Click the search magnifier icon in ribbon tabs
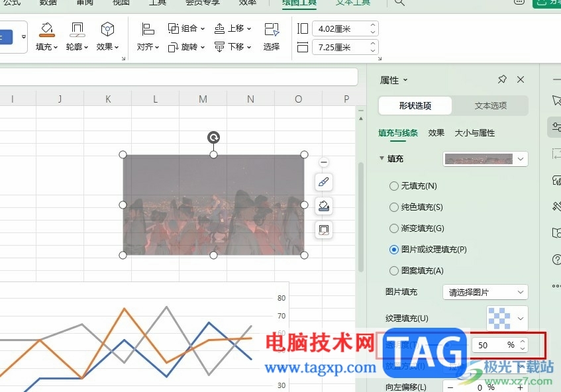The image size is (561, 392). [x=399, y=3]
